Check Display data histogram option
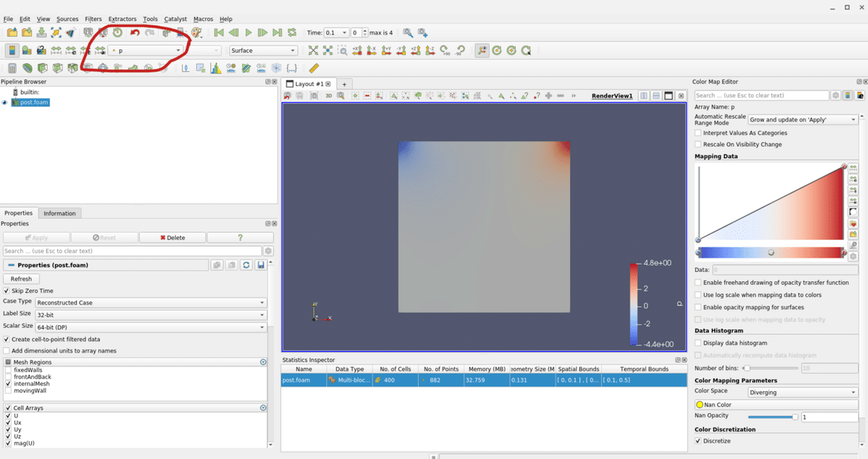 pos(698,343)
